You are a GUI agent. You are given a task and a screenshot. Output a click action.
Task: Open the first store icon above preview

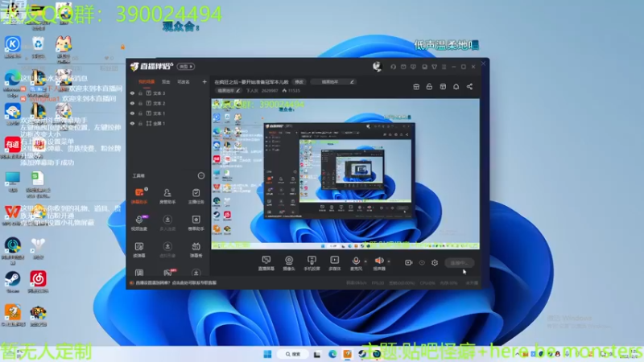click(x=416, y=87)
